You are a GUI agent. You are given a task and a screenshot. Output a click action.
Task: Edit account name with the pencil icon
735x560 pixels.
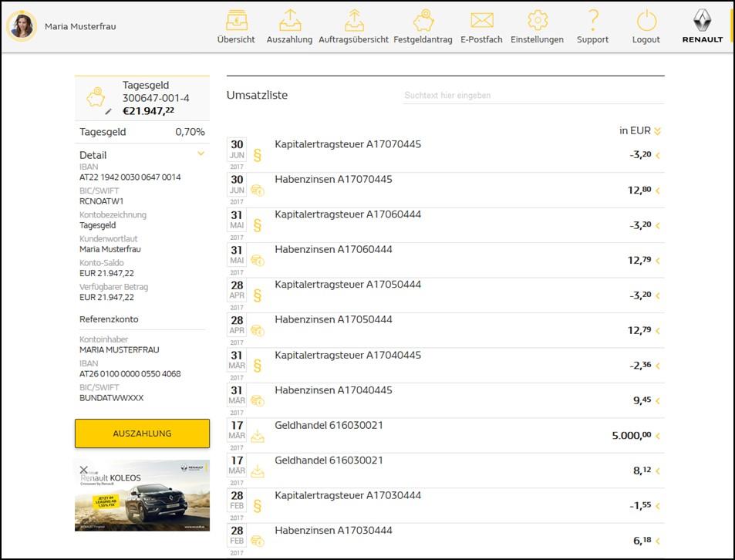coord(109,111)
